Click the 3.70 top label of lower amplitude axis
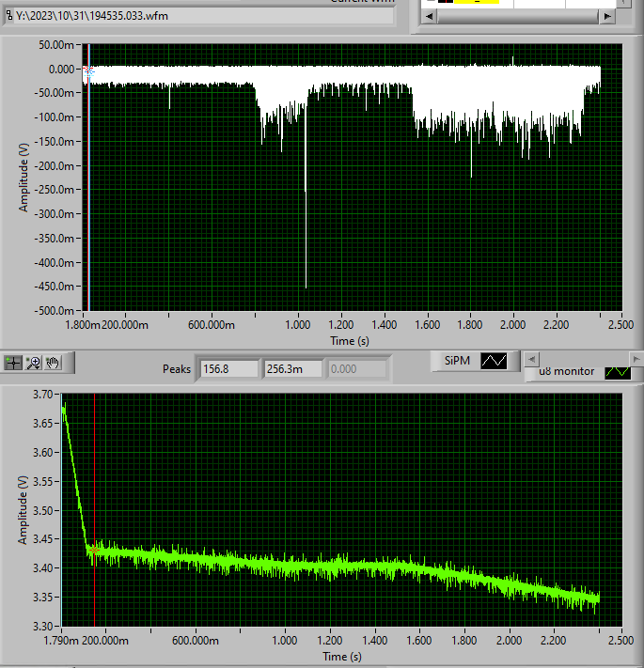The image size is (644, 668). click(x=42, y=395)
